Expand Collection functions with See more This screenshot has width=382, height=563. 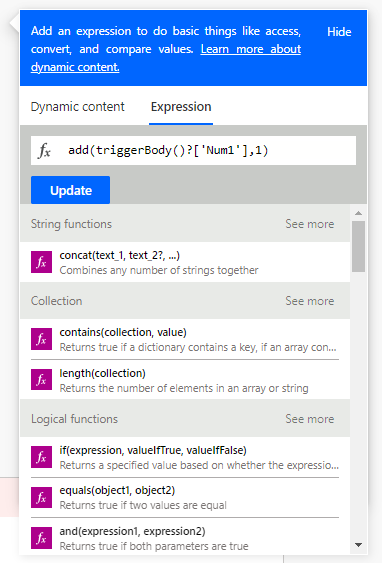click(309, 301)
